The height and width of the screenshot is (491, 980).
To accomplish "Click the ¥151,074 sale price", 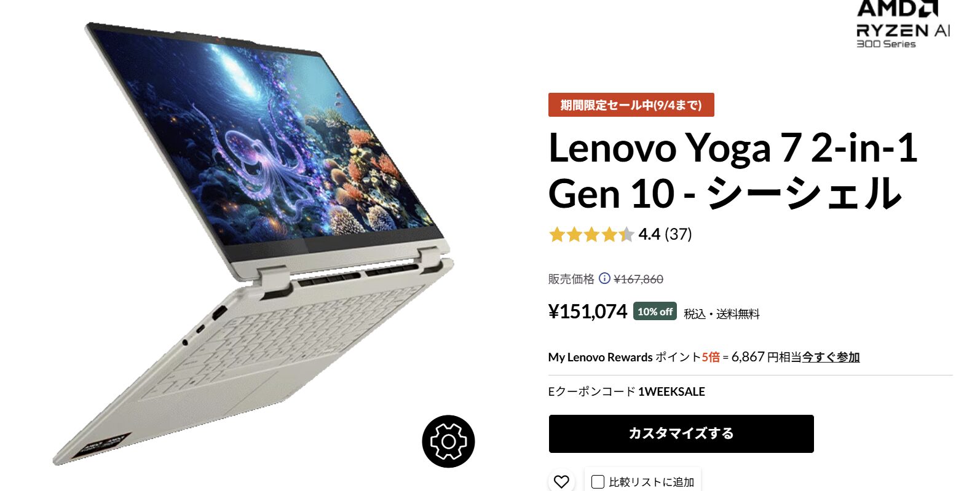I will [587, 312].
